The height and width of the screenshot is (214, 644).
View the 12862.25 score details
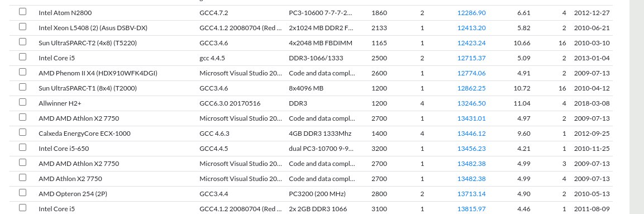click(471, 88)
